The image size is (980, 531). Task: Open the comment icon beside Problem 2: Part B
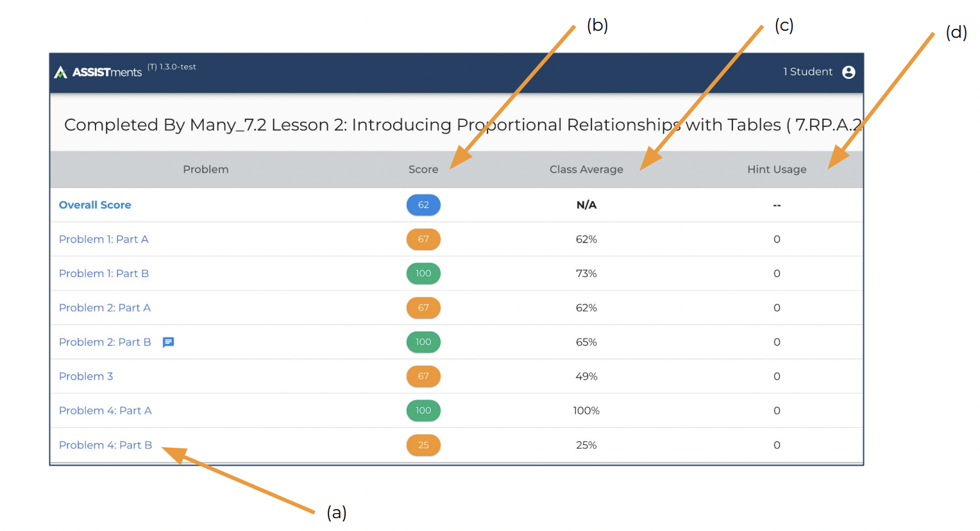pos(169,342)
